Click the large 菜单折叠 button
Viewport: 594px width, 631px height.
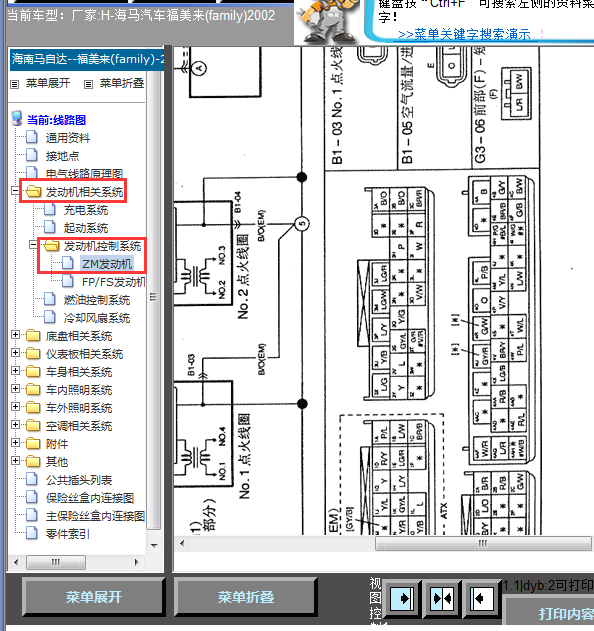pos(245,596)
